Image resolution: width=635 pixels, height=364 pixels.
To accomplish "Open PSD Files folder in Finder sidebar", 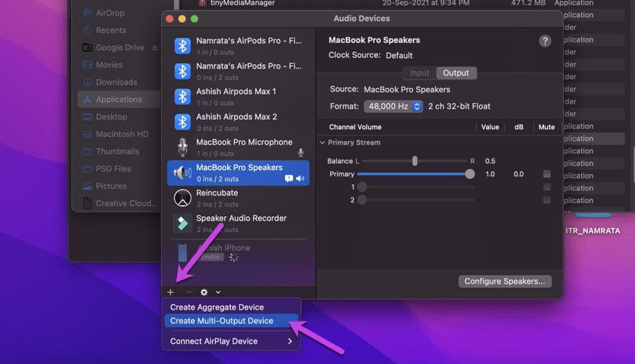I will [x=107, y=169].
